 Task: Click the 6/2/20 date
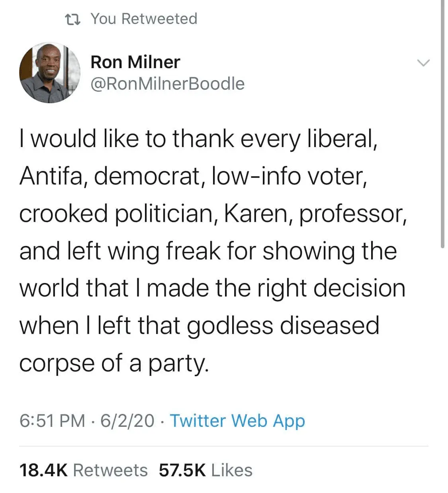click(127, 420)
